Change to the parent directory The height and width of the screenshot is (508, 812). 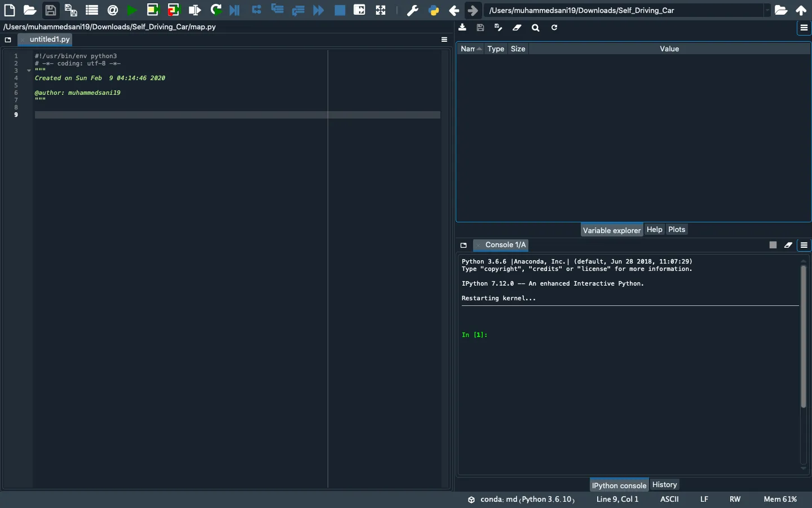tap(801, 10)
